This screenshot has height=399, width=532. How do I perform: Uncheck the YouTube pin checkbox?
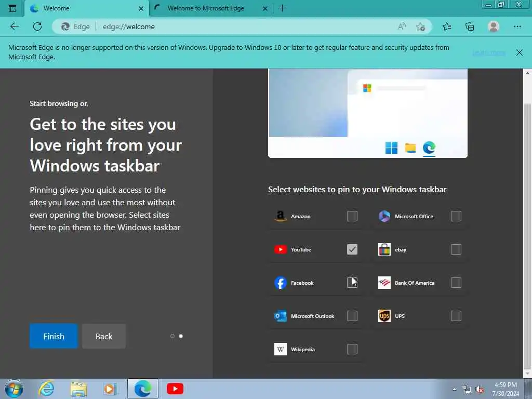point(352,249)
